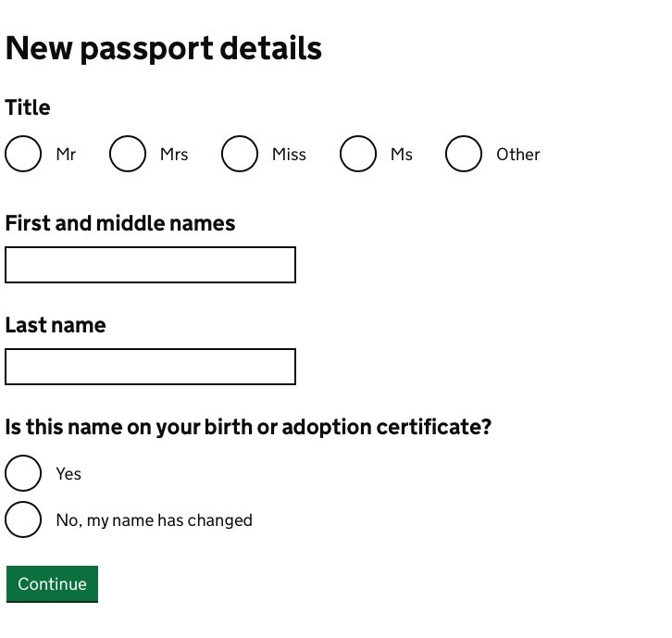672x638 pixels.
Task: Click the 'Ms' text label
Action: click(402, 155)
